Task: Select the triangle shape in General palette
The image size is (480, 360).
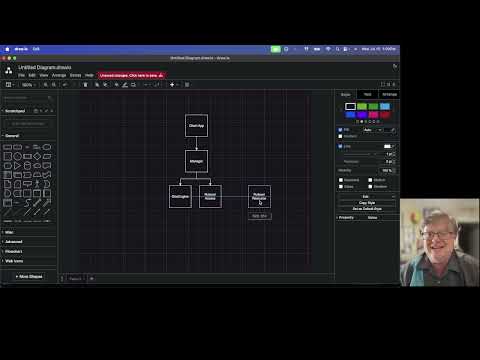Action: [17, 166]
